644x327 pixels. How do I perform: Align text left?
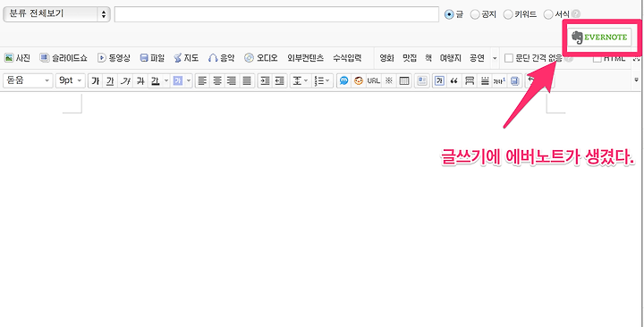pos(201,80)
